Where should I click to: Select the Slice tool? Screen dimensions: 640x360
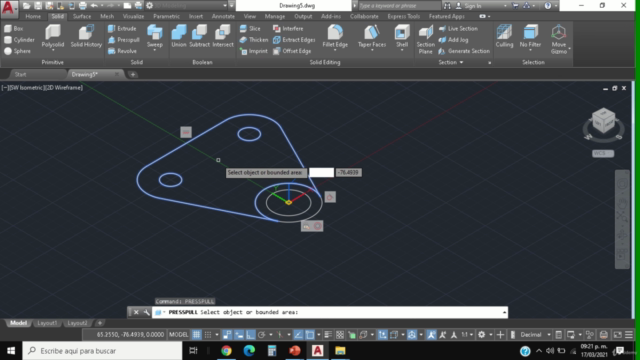[x=250, y=29]
